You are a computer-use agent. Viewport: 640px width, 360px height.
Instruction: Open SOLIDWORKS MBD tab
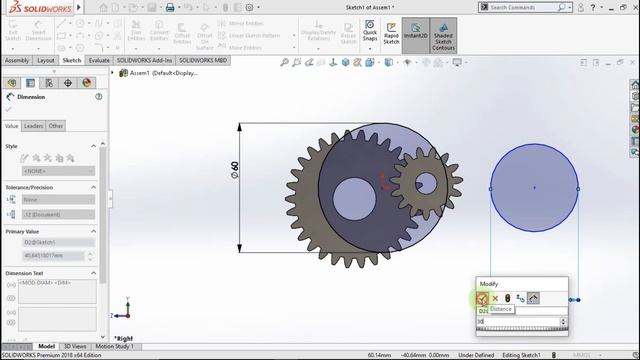click(203, 60)
